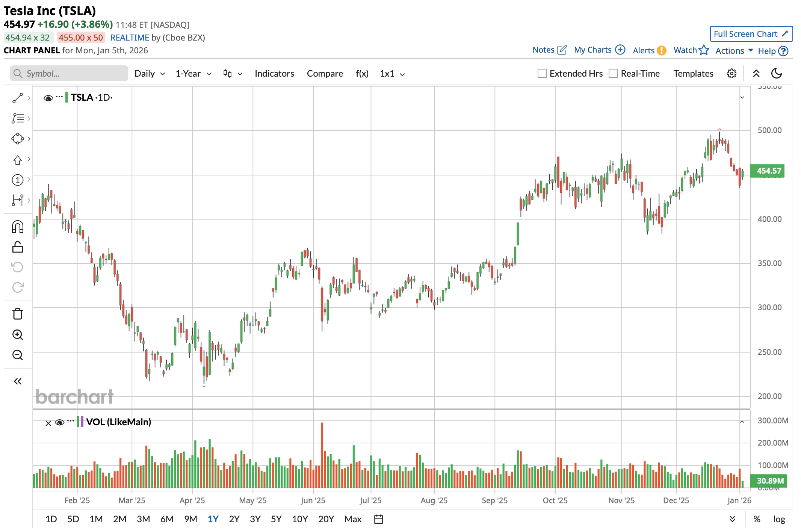This screenshot has height=532, width=801.
Task: Select the 6M time range tab
Action: click(167, 519)
